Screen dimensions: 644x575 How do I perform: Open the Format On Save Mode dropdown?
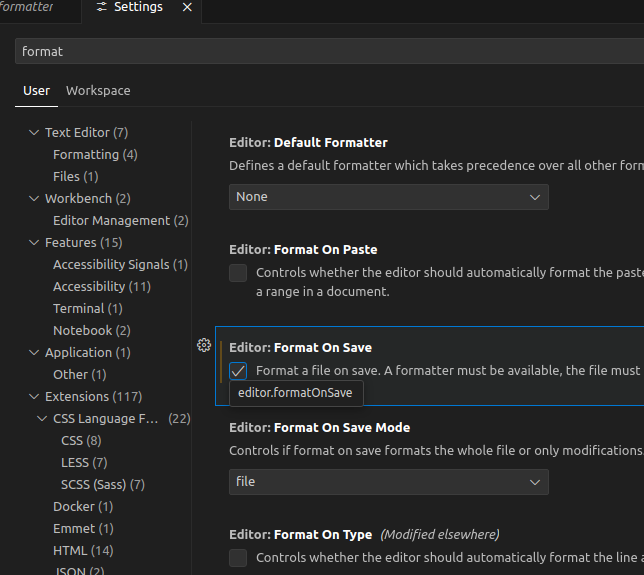point(389,482)
